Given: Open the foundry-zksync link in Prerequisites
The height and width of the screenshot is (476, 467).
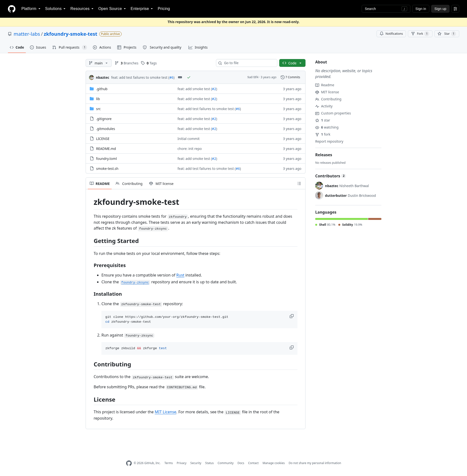Looking at the screenshot, I should pos(135,282).
